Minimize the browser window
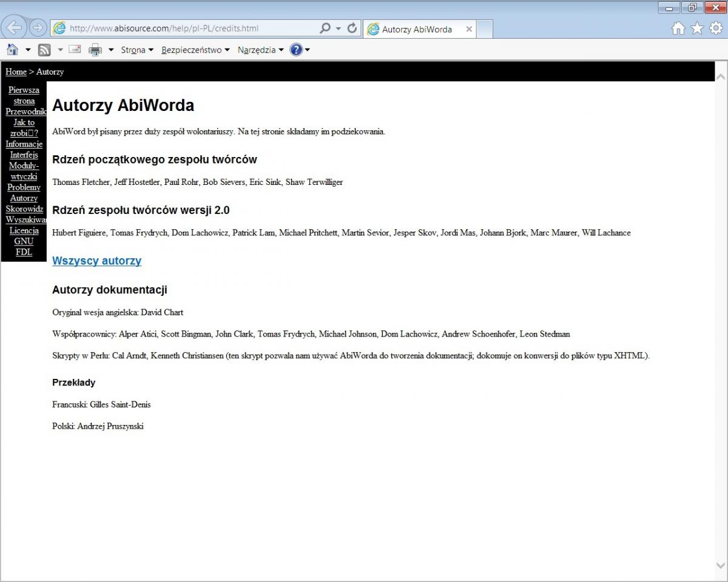 coord(669,7)
